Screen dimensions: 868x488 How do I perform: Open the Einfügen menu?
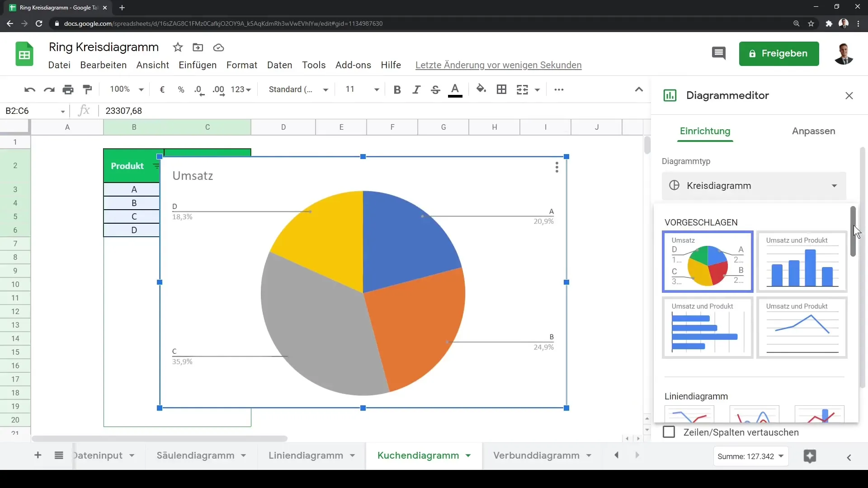(x=198, y=65)
